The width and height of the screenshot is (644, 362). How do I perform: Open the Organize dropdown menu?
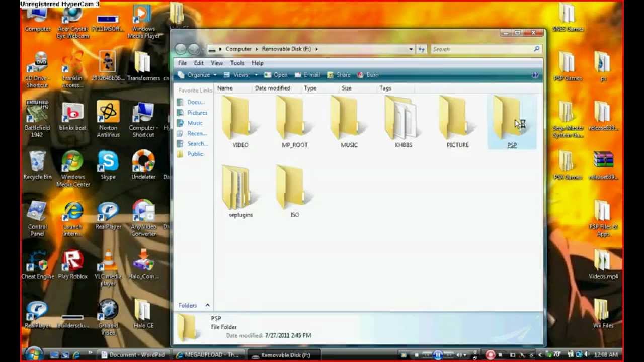tap(198, 75)
